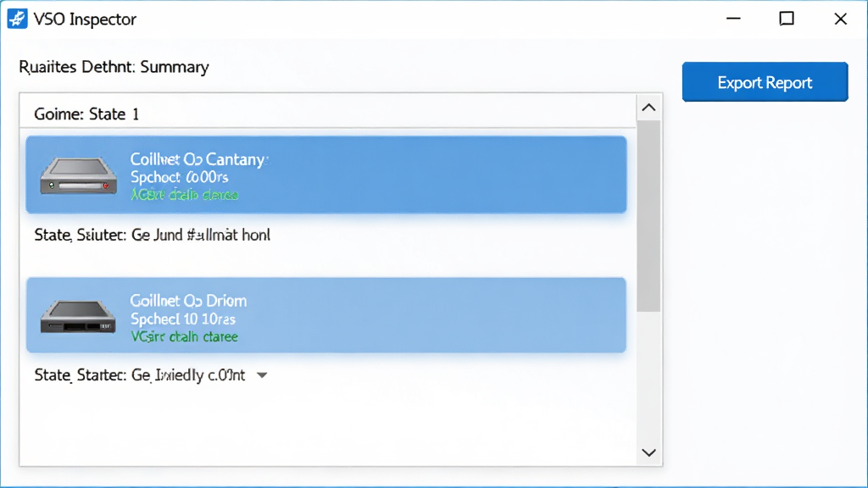The width and height of the screenshot is (868, 488).
Task: Maximize the VSO Inspector window
Action: 787,19
